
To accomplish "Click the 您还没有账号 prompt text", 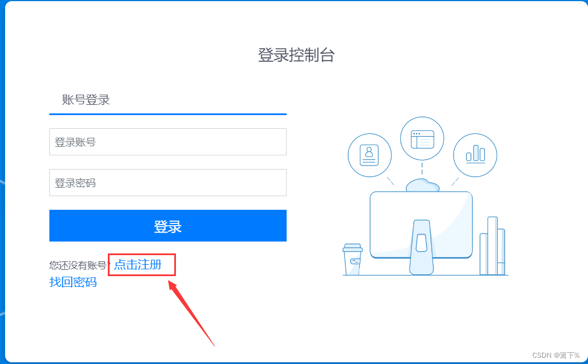I will (x=79, y=265).
